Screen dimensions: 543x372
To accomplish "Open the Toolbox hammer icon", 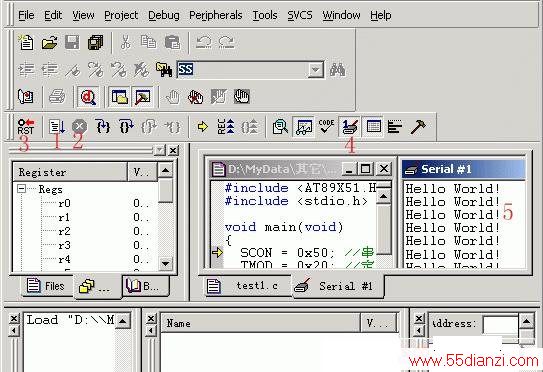I will pyautogui.click(x=418, y=126).
